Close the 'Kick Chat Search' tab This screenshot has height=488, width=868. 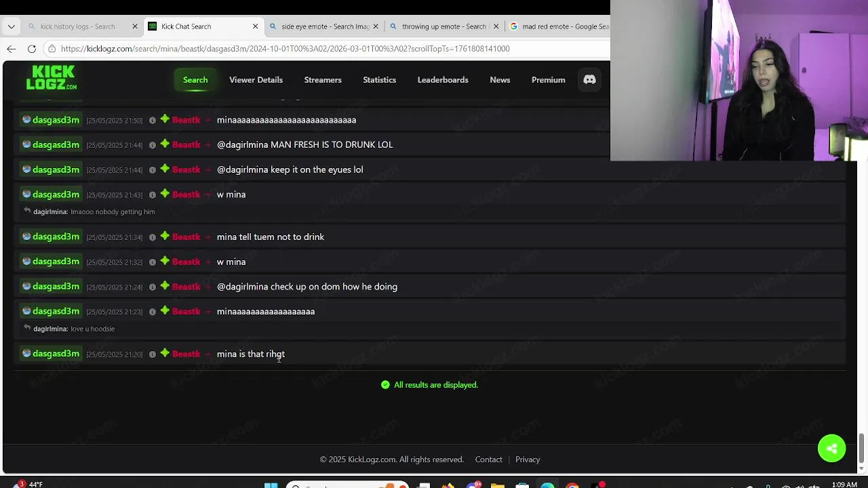pos(255,26)
